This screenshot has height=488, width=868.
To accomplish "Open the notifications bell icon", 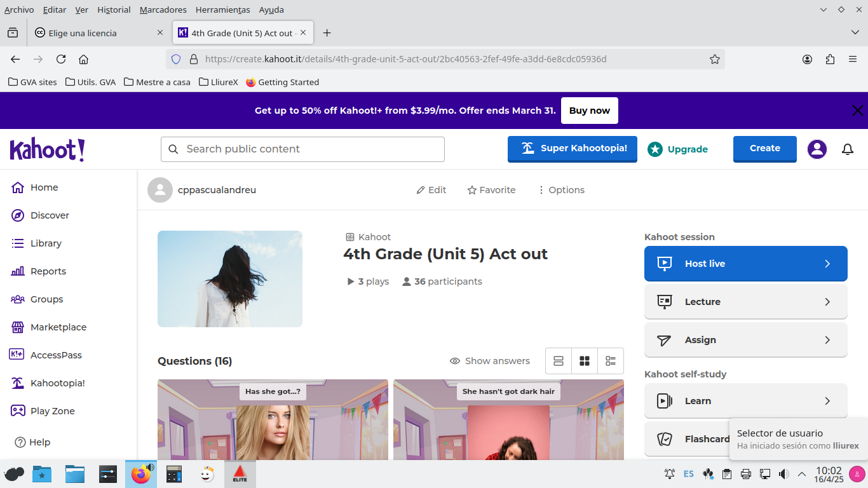I will pyautogui.click(x=847, y=149).
